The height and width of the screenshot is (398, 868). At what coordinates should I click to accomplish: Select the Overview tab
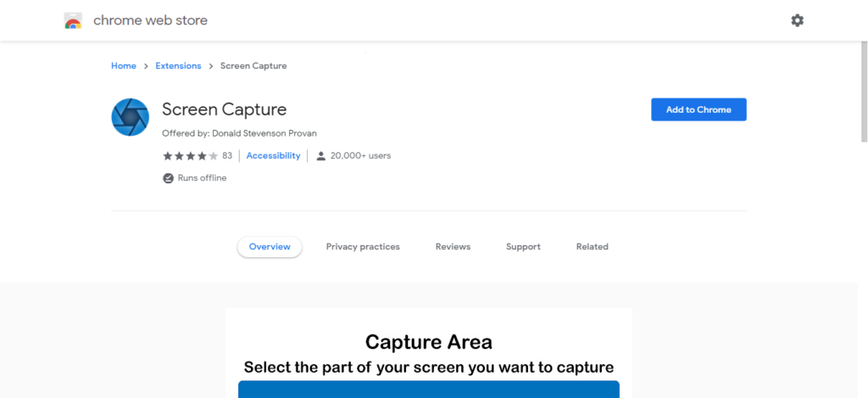tap(270, 247)
